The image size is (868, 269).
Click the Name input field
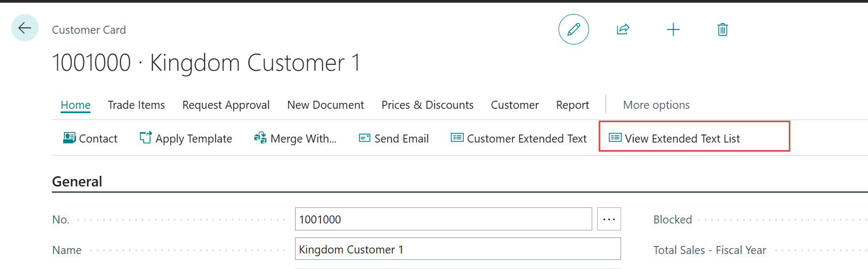pos(457,249)
